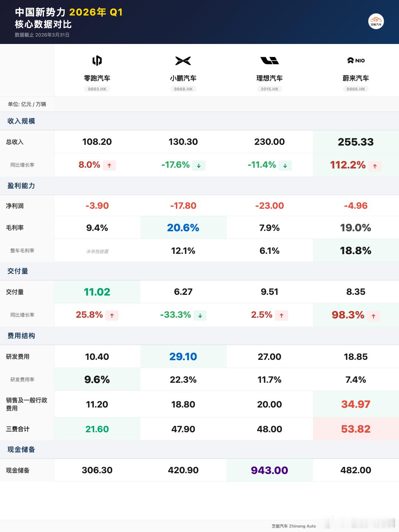Click the 销售及一般行政费用 row label
This screenshot has width=399, height=532.
[27, 404]
